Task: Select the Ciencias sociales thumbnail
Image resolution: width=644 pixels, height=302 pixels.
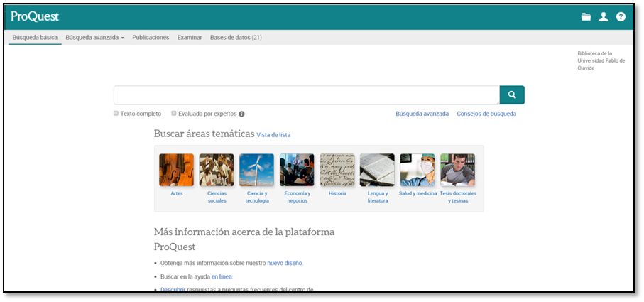Action: pyautogui.click(x=217, y=170)
